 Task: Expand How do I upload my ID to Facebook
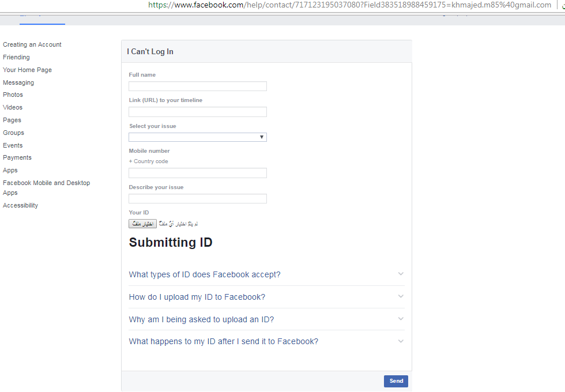[x=197, y=297]
